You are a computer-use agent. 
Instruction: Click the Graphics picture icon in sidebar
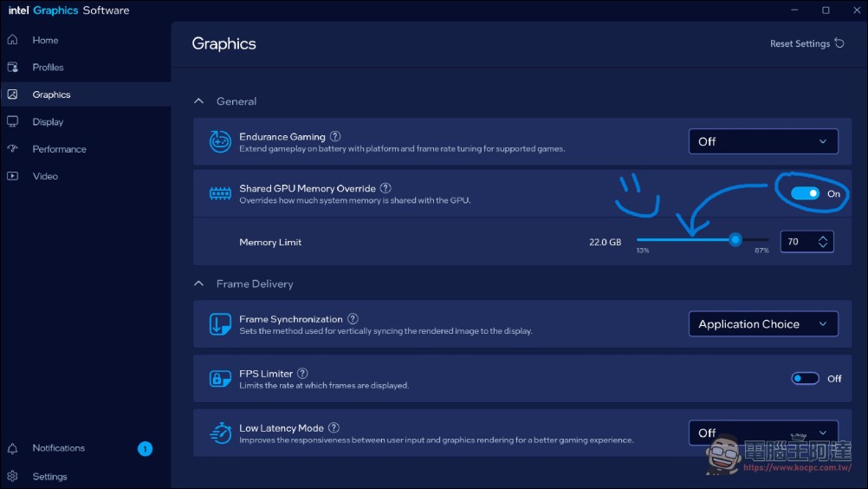13,95
